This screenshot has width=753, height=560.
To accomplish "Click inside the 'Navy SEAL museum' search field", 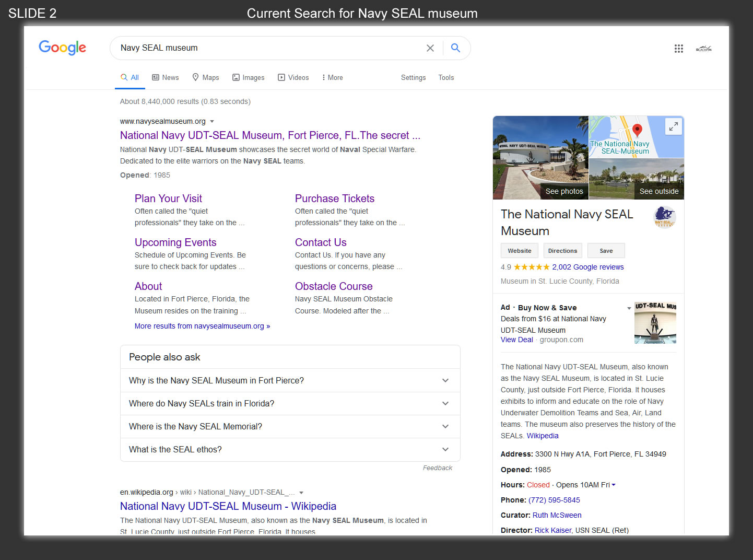I will 261,48.
